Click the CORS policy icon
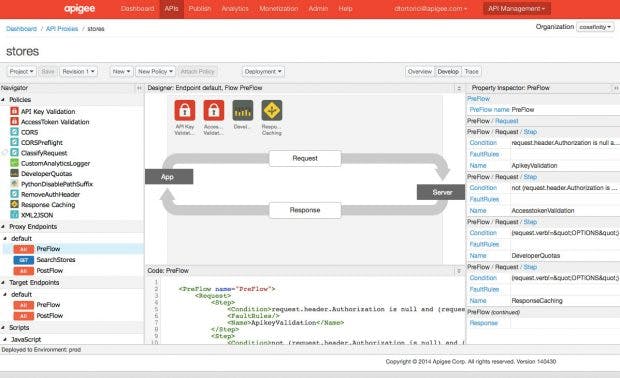Screen dimensions: 620x378 point(14,132)
